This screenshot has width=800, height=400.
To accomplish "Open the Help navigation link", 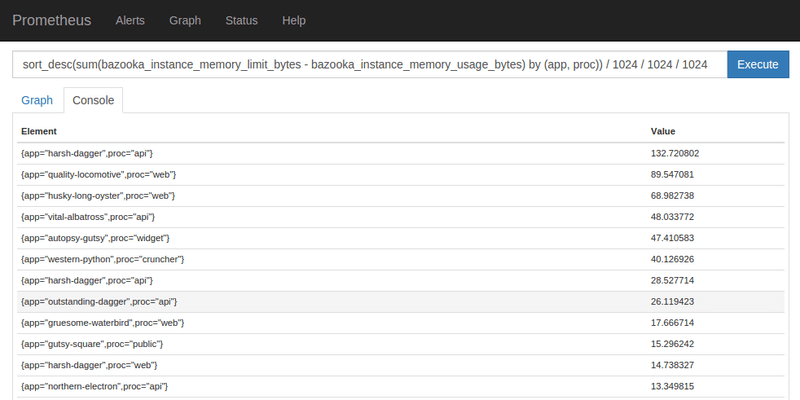I will click(x=294, y=20).
